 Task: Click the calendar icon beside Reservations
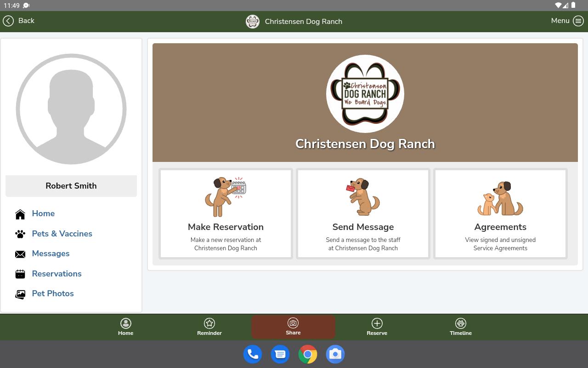tap(20, 274)
